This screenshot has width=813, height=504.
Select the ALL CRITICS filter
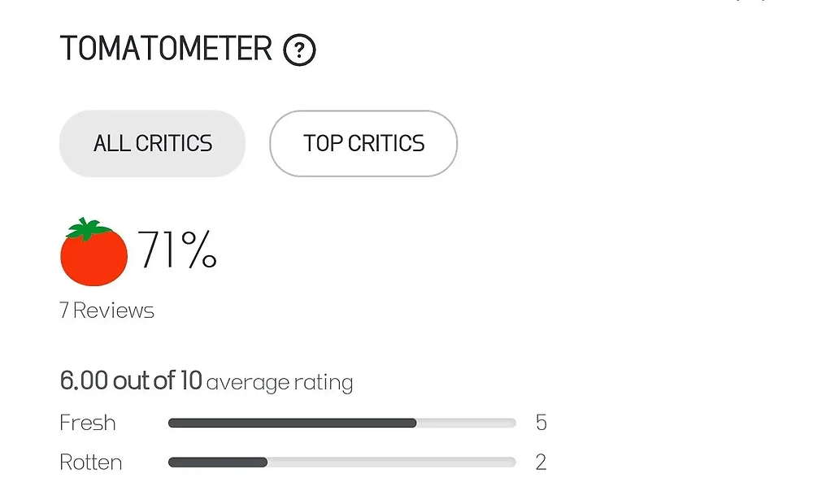tap(153, 144)
